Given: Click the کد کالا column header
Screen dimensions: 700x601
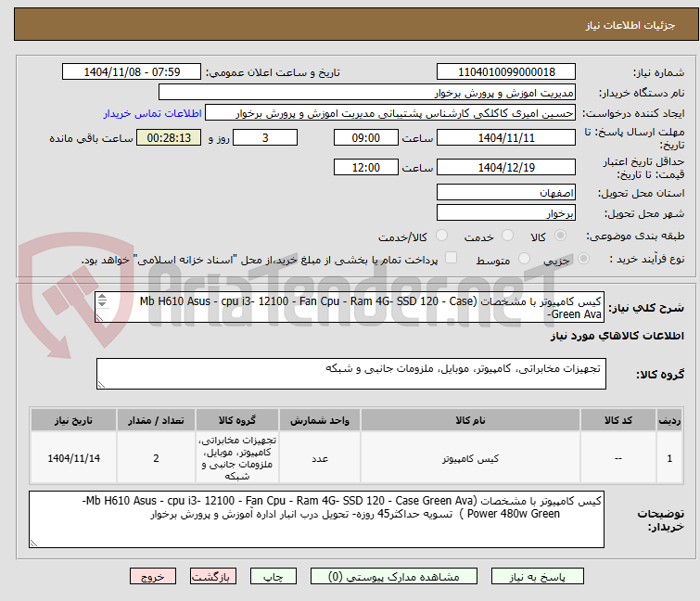Looking at the screenshot, I should coord(617,420).
